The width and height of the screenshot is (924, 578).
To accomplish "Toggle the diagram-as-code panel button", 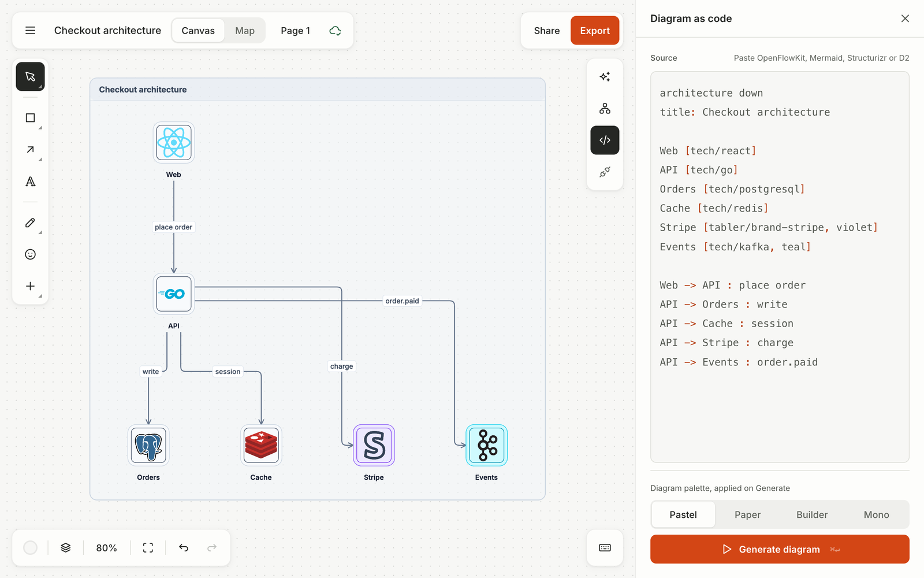I will click(605, 140).
